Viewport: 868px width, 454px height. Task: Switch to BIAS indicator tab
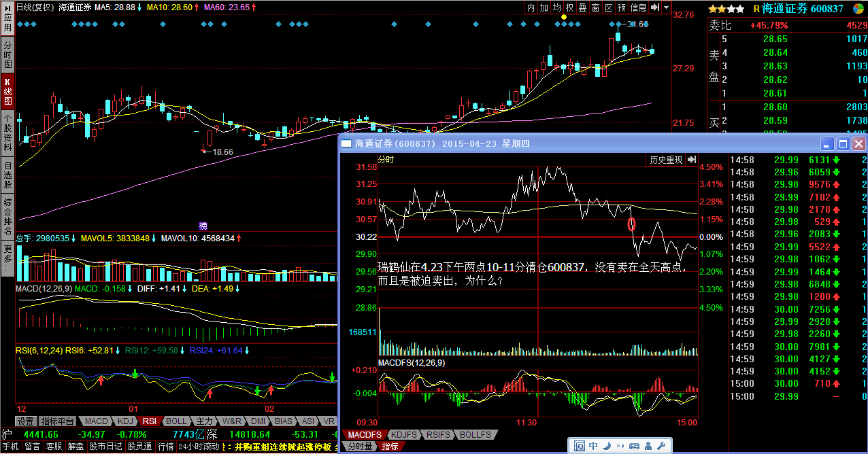(285, 421)
